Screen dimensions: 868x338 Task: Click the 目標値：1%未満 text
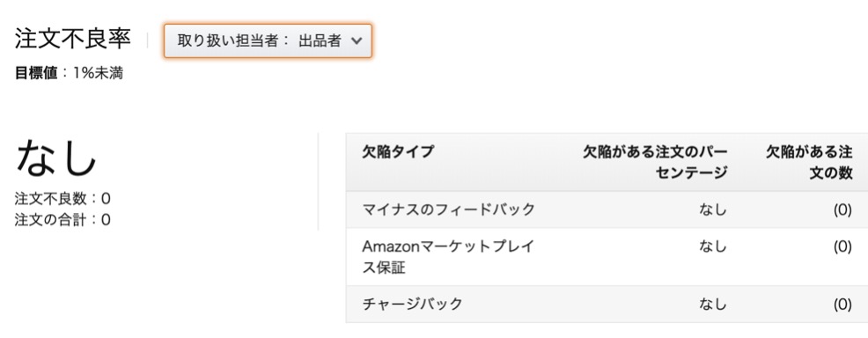(69, 74)
